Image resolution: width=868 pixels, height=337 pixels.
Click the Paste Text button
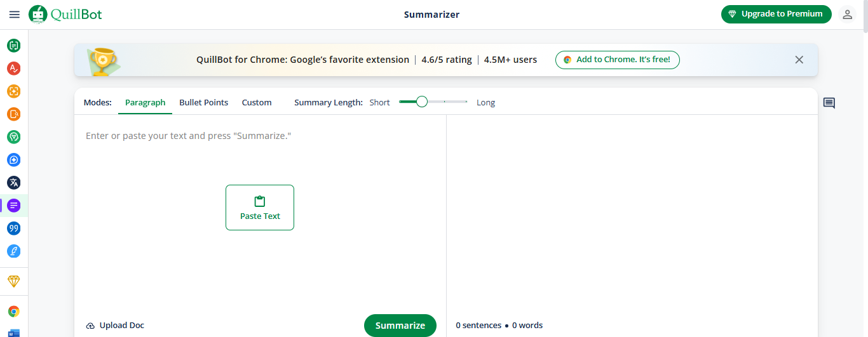260,208
